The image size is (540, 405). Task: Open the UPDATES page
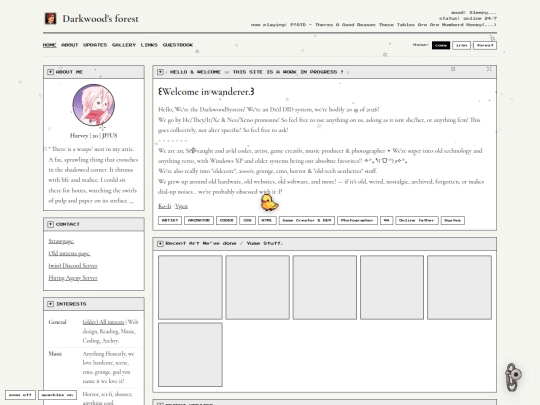click(95, 45)
